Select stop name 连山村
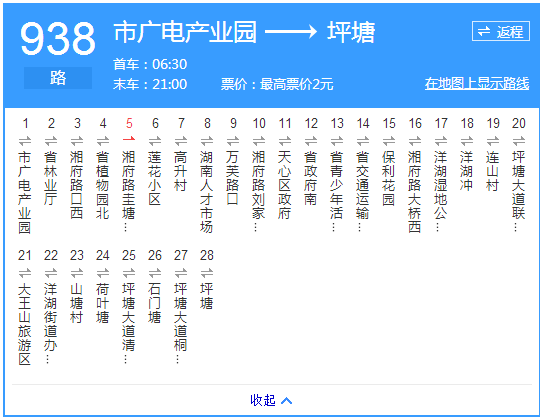The image size is (540, 417). tap(493, 171)
